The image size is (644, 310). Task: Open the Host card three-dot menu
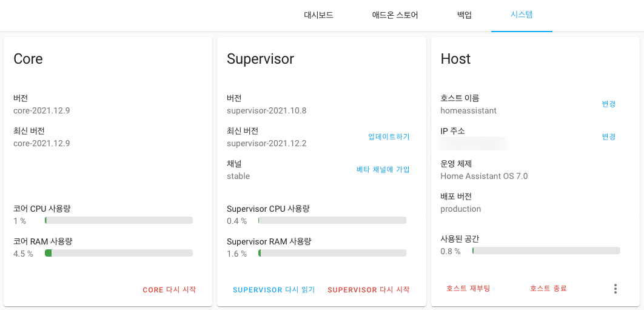click(615, 289)
